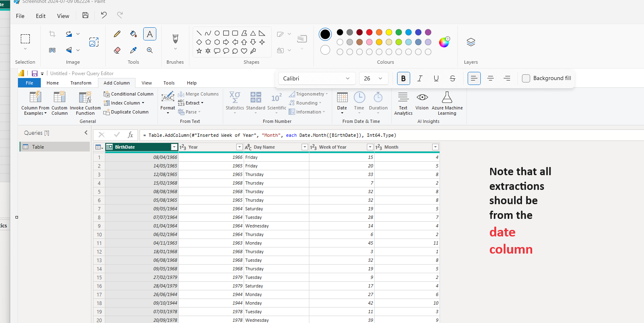Select the yellow colour swatch

[x=389, y=32]
